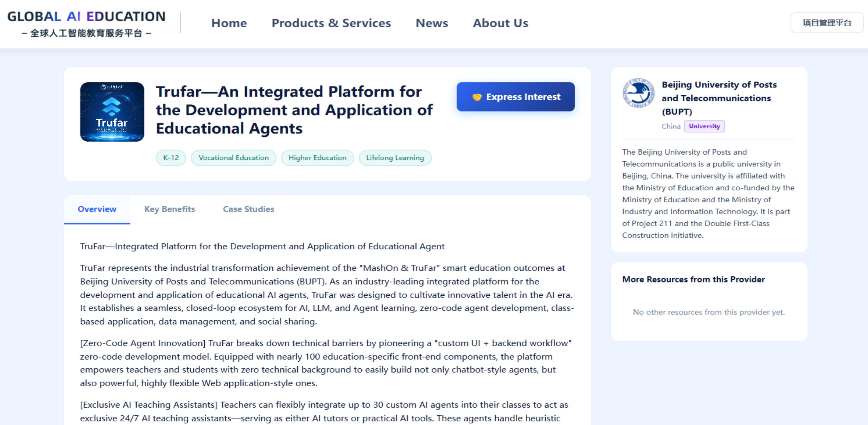Open the Trufar product logo image

click(x=112, y=112)
